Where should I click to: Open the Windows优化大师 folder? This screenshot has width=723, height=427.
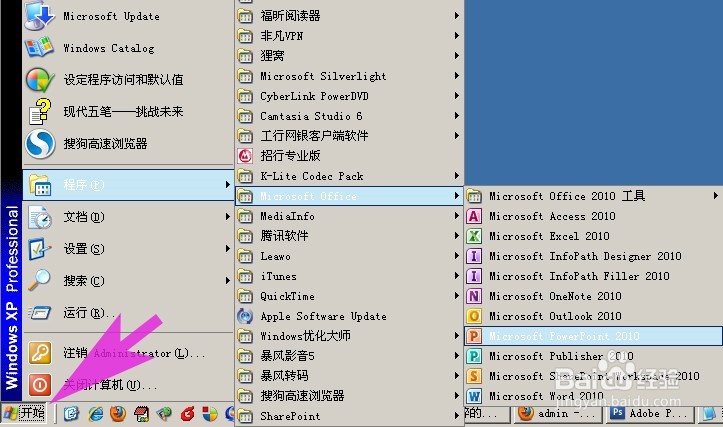coord(350,336)
